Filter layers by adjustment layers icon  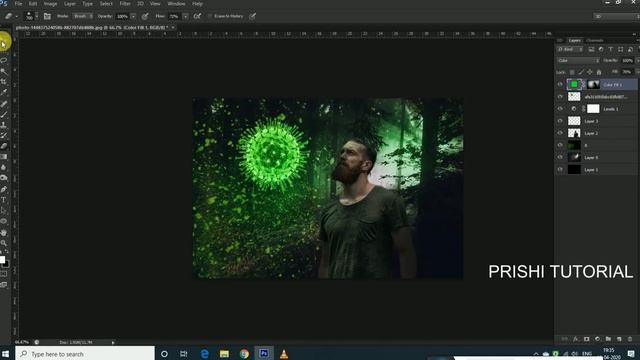tap(601, 49)
